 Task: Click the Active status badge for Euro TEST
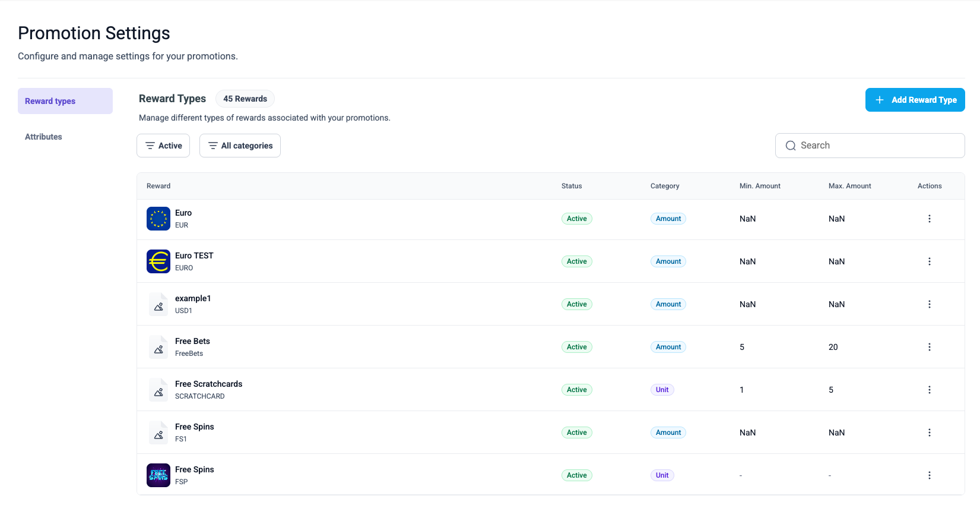pos(577,261)
